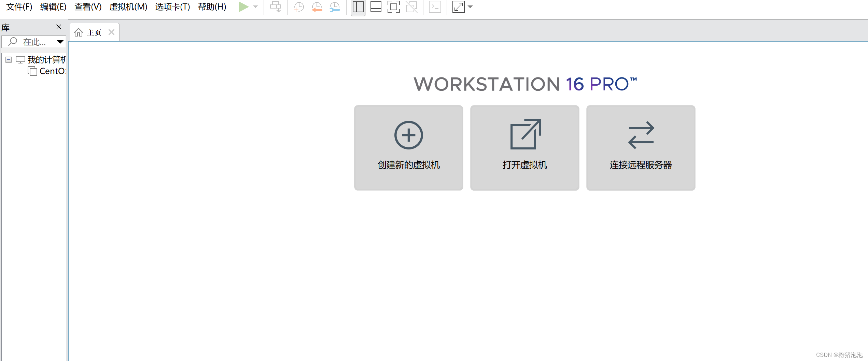The width and height of the screenshot is (868, 361).
Task: Click the send Ctrl+Alt+Del toolbar icon
Action: [x=276, y=7]
